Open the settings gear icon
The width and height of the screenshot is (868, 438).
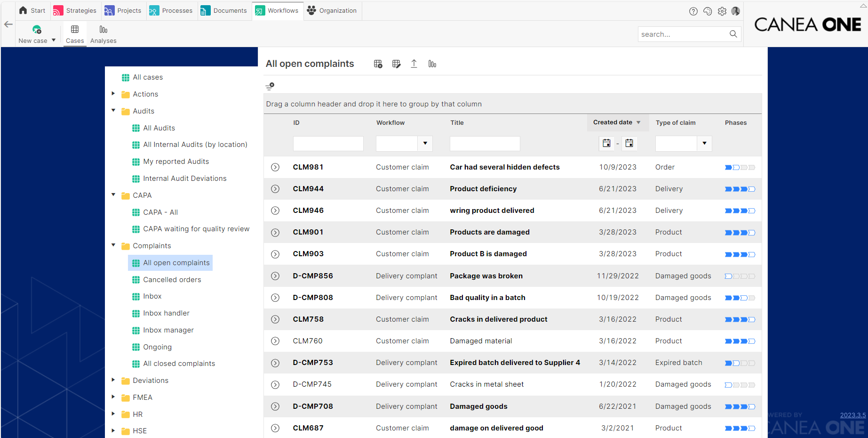[x=722, y=11]
